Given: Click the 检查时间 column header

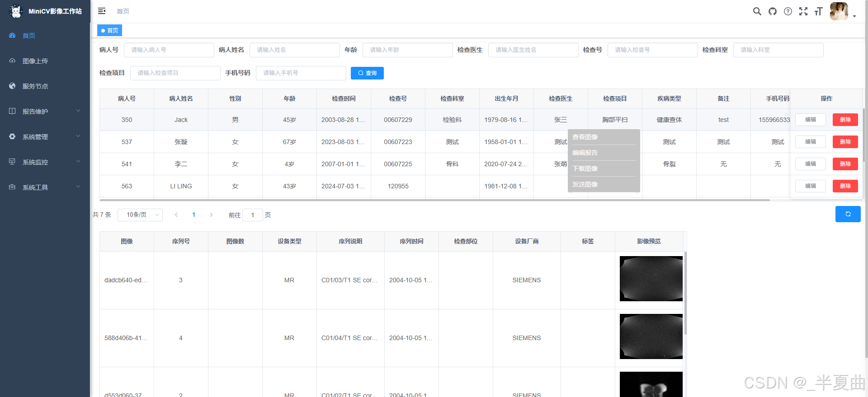Looking at the screenshot, I should coord(344,98).
